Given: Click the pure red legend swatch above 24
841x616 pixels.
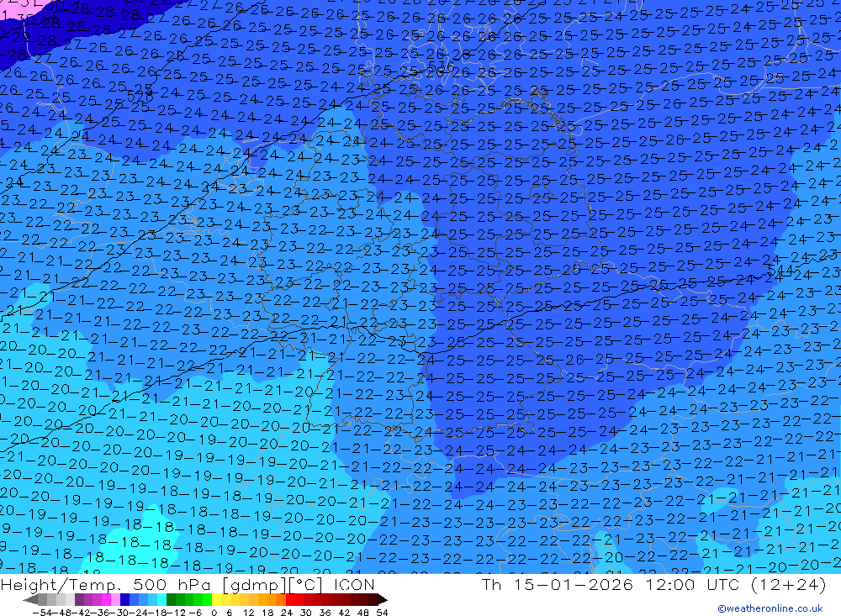Looking at the screenshot, I should (x=290, y=600).
